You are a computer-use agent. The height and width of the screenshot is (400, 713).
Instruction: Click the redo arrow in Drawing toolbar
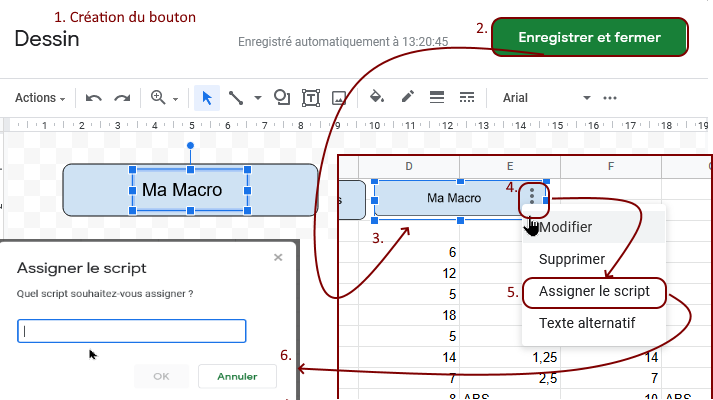click(x=122, y=98)
